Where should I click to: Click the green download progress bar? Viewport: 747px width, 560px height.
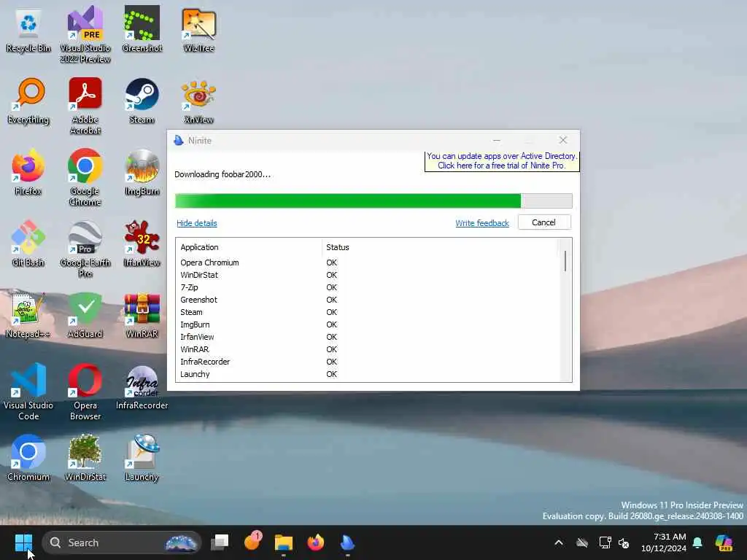click(x=373, y=201)
